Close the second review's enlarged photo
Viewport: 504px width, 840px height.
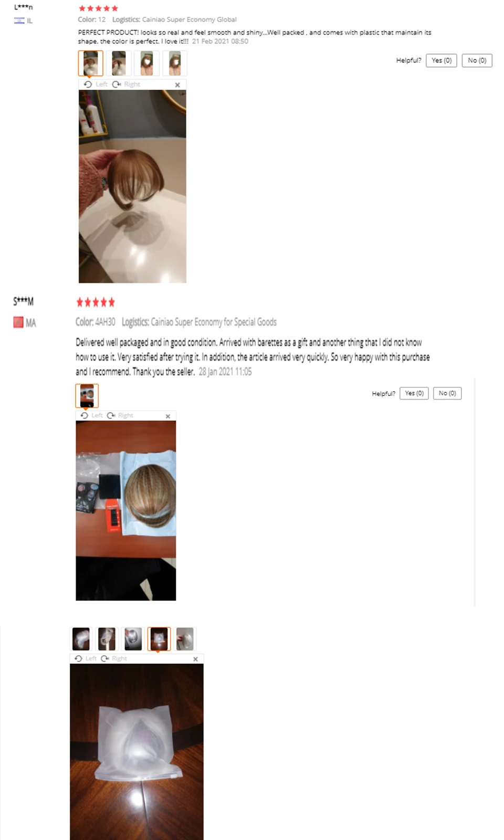(x=168, y=416)
